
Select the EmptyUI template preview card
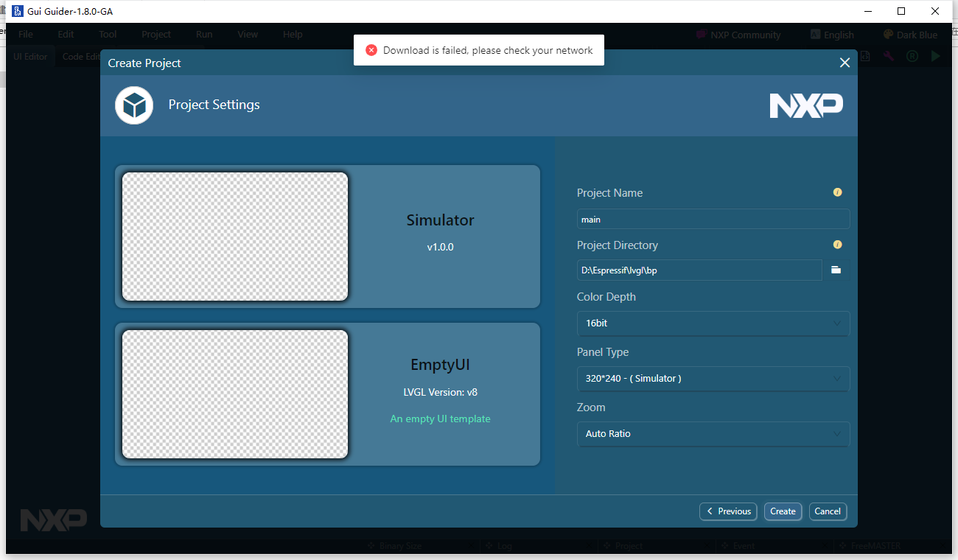(x=327, y=394)
